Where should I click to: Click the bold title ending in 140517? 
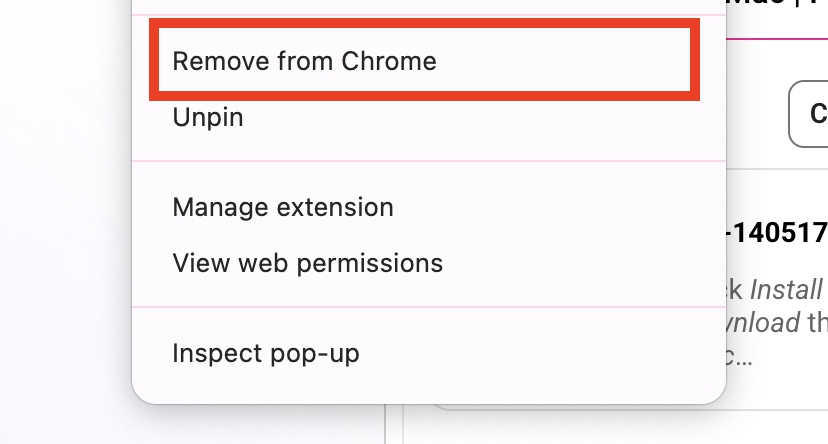[777, 233]
